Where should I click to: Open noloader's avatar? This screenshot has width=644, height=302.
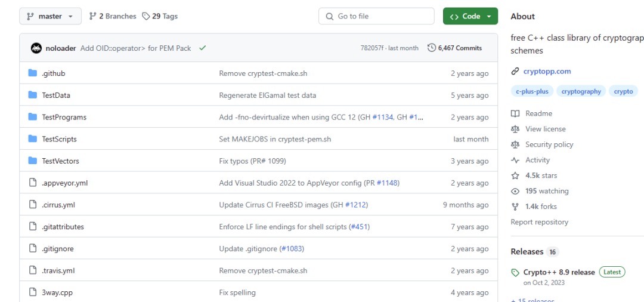click(36, 48)
